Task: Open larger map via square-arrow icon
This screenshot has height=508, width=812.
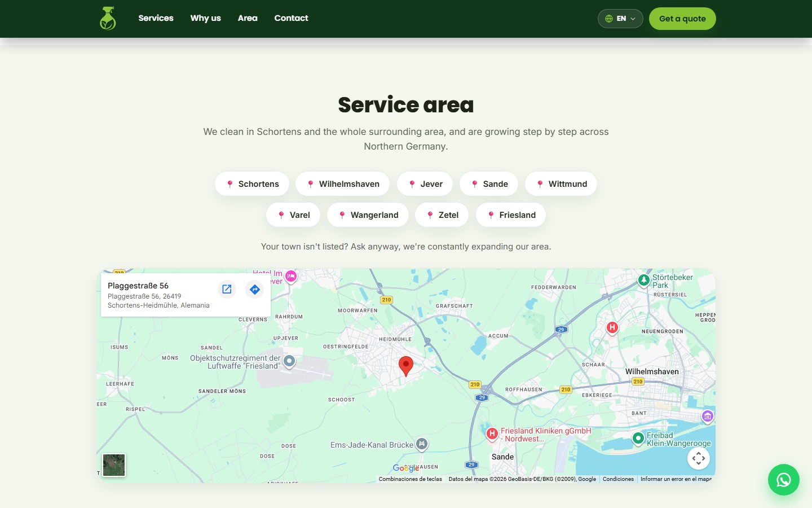Action: tap(227, 290)
